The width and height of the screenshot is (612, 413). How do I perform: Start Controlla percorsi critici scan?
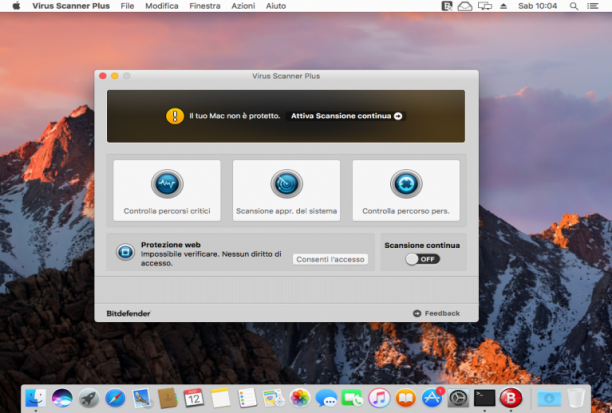(167, 190)
